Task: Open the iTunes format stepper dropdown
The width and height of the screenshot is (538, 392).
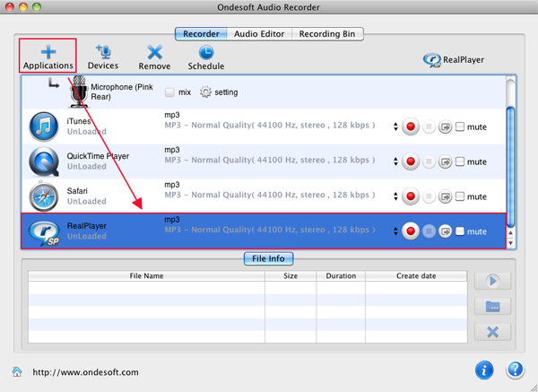Action: point(395,127)
